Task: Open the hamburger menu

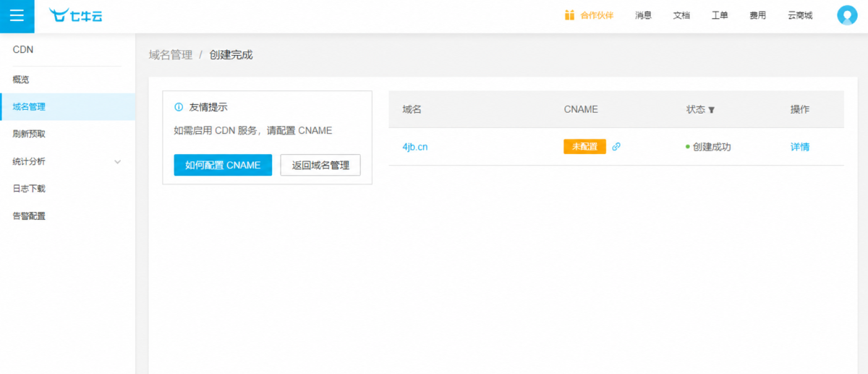Action: pyautogui.click(x=17, y=16)
